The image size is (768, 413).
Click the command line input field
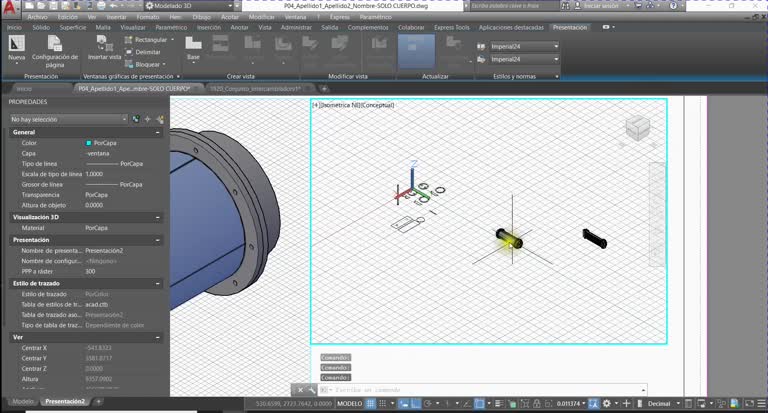[x=482, y=390]
